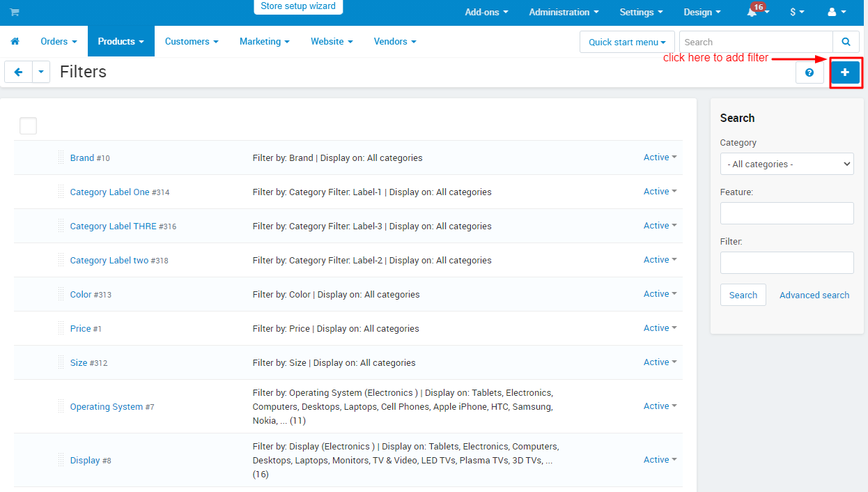The width and height of the screenshot is (868, 492).
Task: Open the Marketing menu
Action: tap(265, 42)
